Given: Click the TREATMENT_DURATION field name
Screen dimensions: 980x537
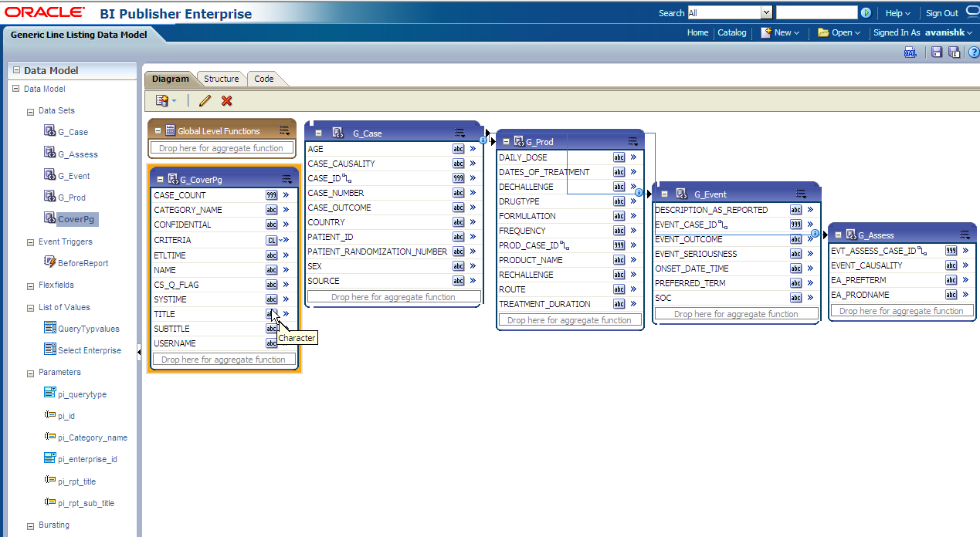Looking at the screenshot, I should pyautogui.click(x=544, y=304).
